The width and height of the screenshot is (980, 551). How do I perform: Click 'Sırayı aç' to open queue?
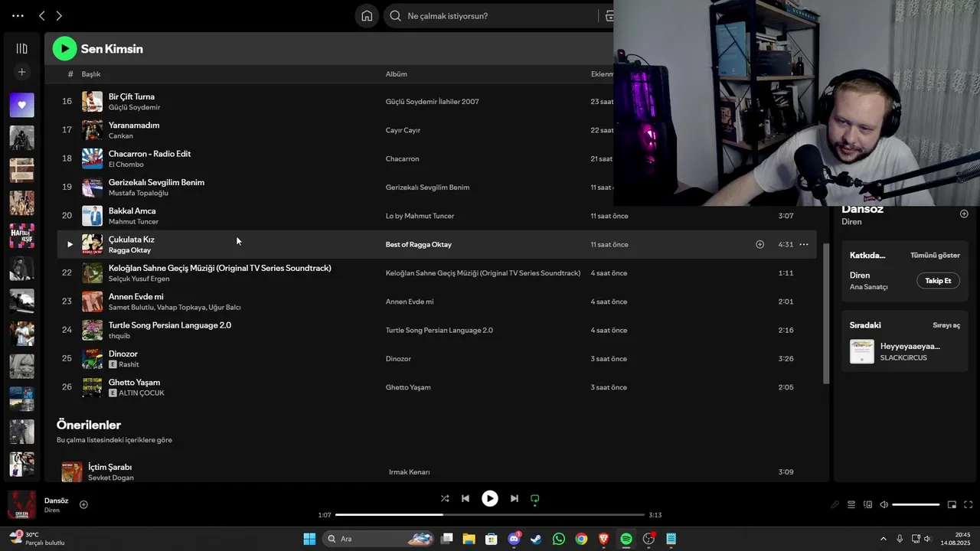click(x=946, y=325)
